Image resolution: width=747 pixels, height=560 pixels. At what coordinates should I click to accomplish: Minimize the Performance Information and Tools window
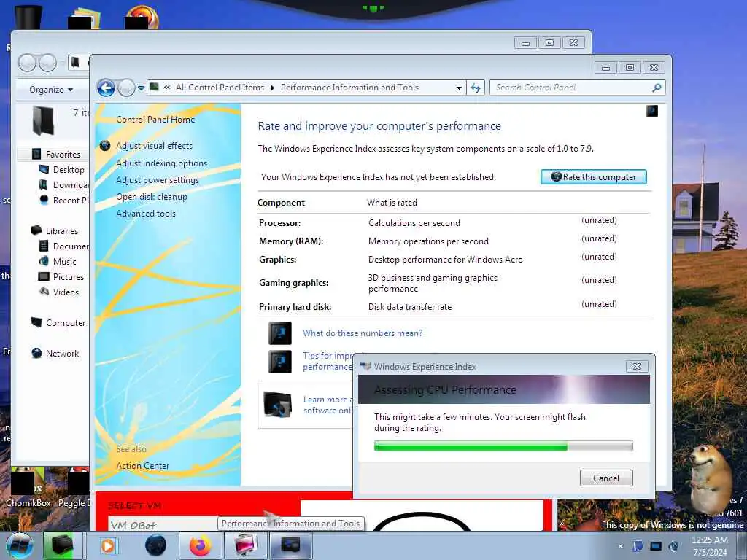(605, 68)
